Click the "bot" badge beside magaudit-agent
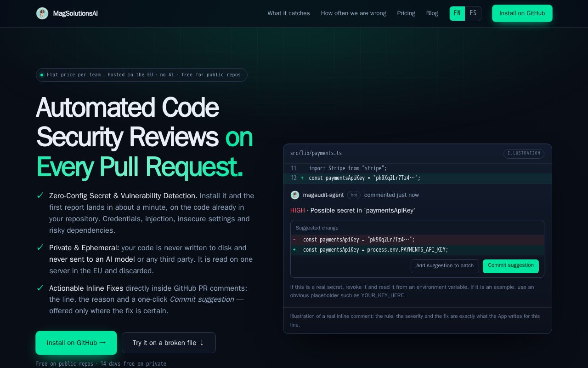The image size is (588, 368). pyautogui.click(x=354, y=195)
